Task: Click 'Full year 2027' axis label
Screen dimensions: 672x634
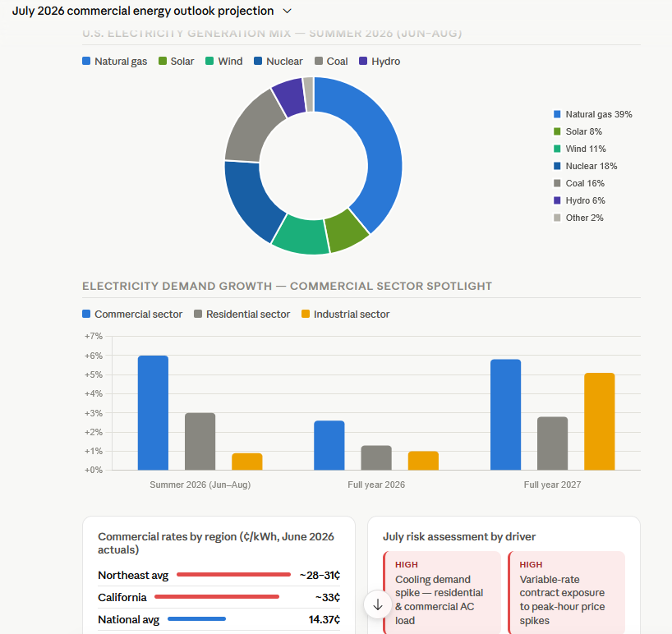Action: click(552, 485)
